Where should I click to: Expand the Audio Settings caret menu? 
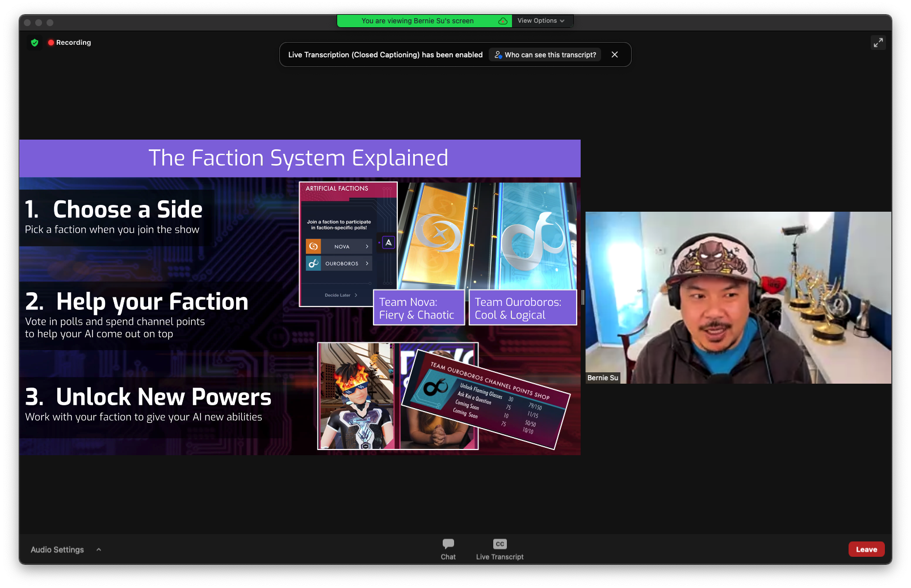click(99, 549)
